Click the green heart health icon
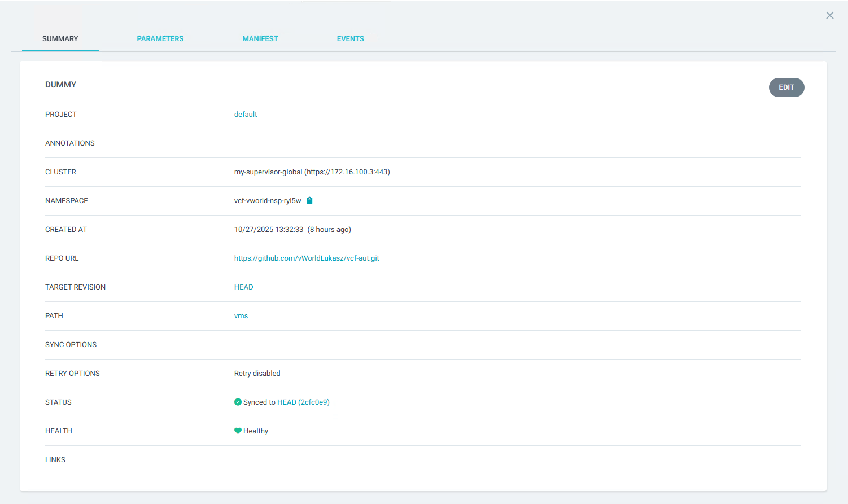Image resolution: width=848 pixels, height=504 pixels. (238, 431)
